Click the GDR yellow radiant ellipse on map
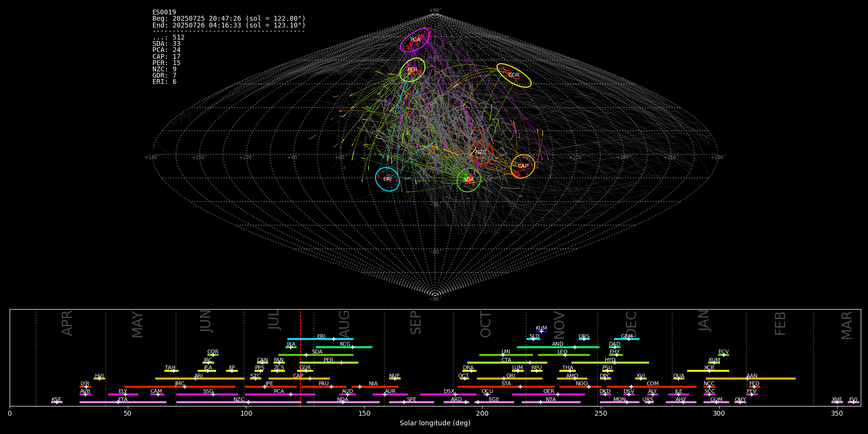868x434 pixels. pos(514,75)
